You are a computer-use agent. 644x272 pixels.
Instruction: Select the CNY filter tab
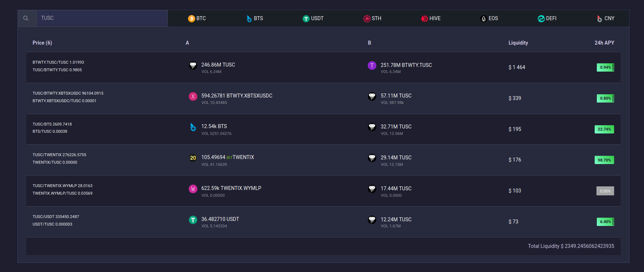pyautogui.click(x=605, y=18)
